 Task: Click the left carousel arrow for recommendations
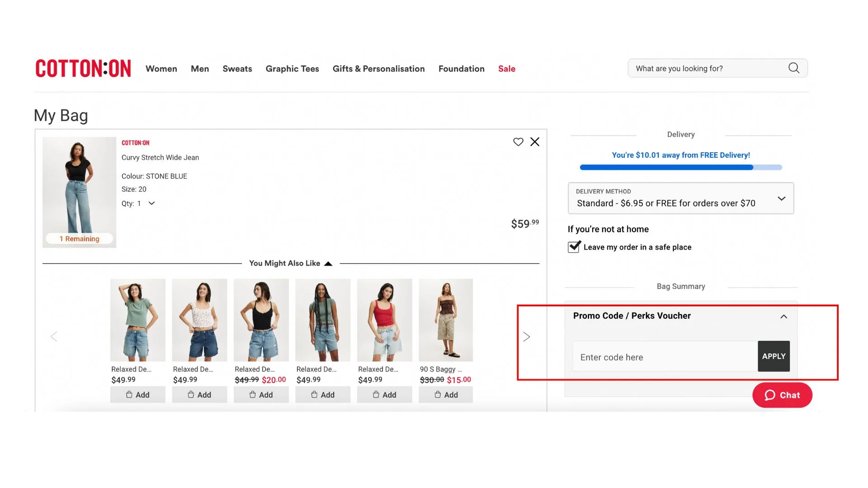[54, 336]
